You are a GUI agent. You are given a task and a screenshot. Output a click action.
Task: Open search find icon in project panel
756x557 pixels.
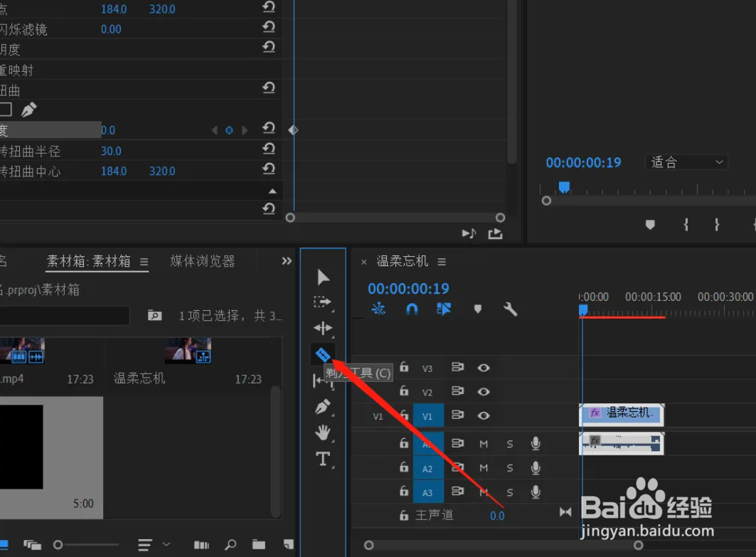230,544
